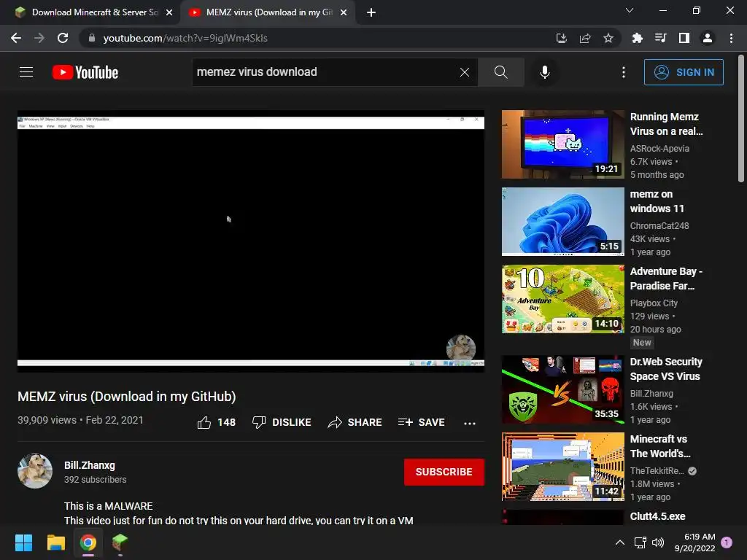
Task: Click the install app icon in address bar
Action: tap(562, 38)
